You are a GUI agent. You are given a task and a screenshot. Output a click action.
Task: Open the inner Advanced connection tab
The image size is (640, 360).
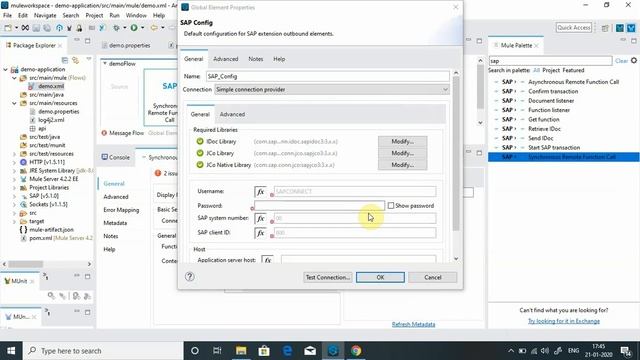point(232,114)
